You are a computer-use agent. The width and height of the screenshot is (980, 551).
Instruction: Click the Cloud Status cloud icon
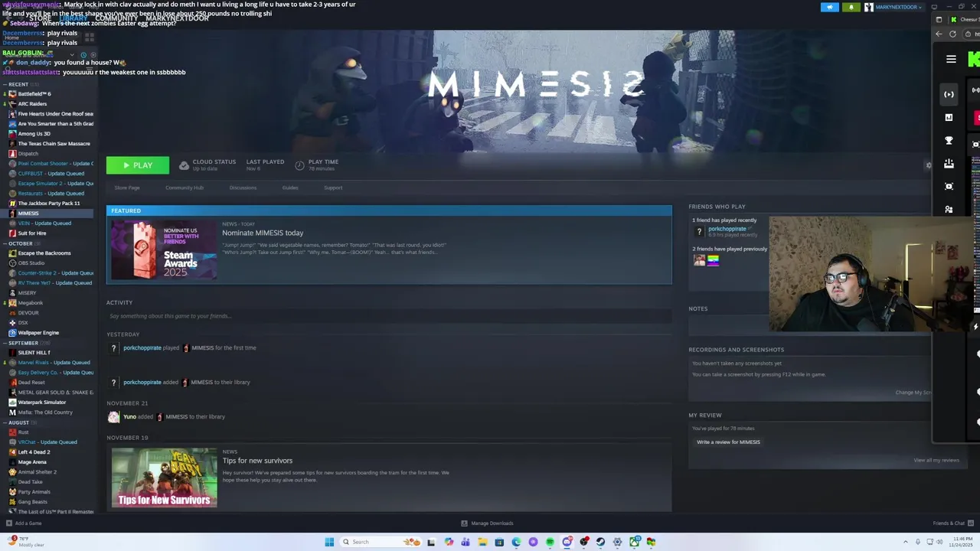click(x=184, y=165)
